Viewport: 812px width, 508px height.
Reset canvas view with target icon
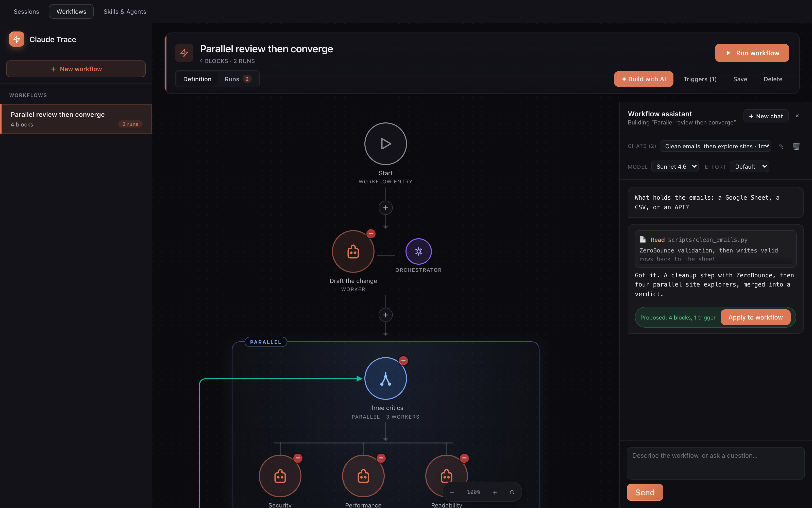point(512,492)
